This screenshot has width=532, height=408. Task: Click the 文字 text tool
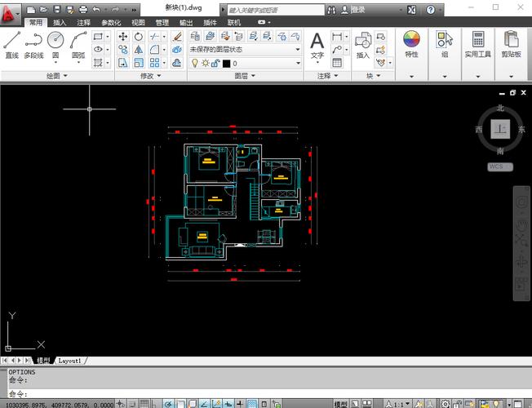317,47
